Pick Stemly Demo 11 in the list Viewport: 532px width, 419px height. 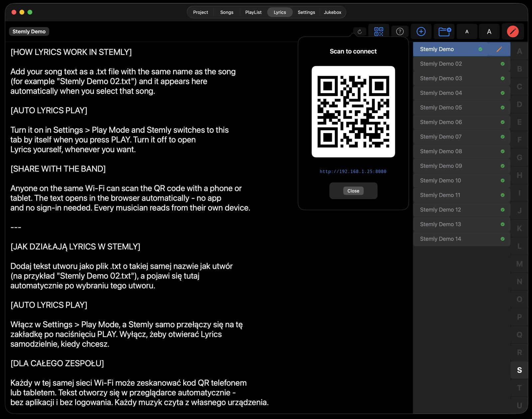click(x=462, y=195)
